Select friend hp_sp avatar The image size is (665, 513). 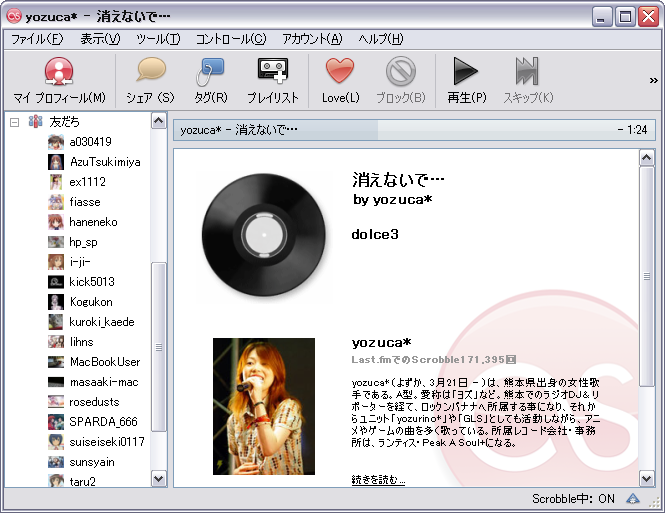click(x=56, y=242)
